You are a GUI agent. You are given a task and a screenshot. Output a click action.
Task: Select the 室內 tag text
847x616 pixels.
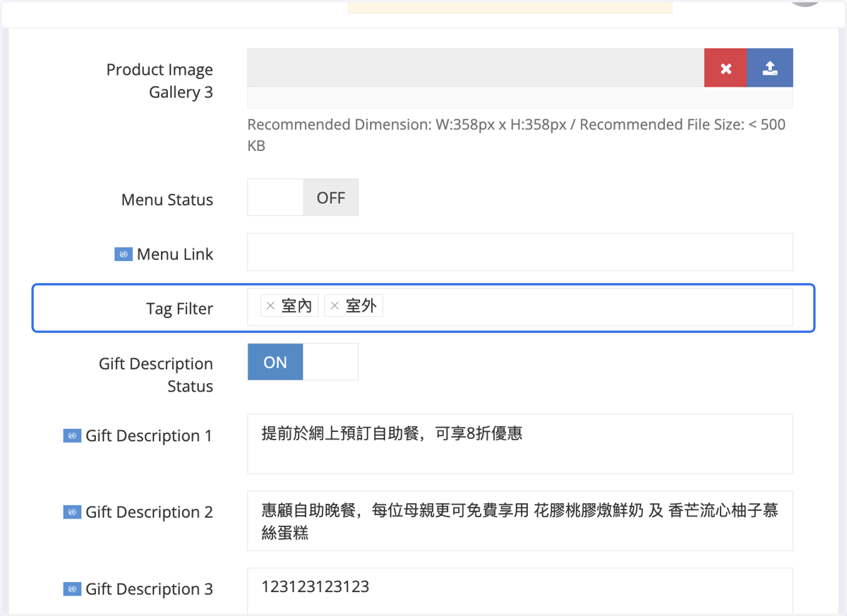[x=296, y=306]
